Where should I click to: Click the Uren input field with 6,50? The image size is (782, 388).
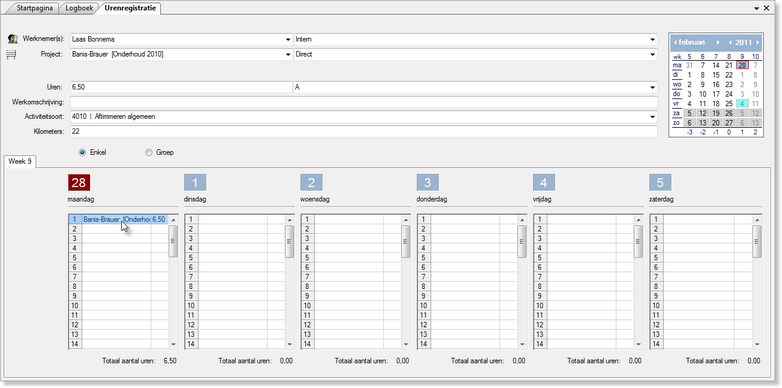(x=181, y=87)
